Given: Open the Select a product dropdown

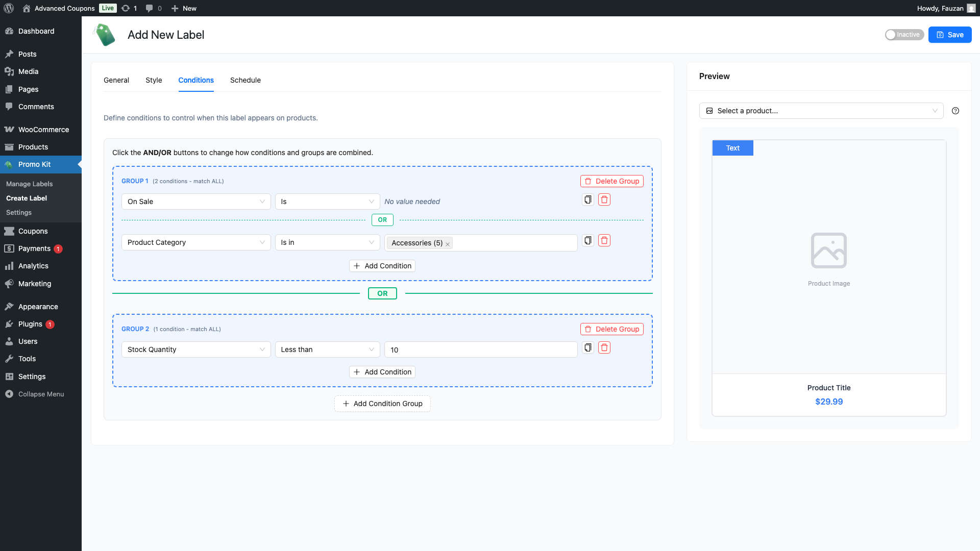Looking at the screenshot, I should tap(821, 111).
